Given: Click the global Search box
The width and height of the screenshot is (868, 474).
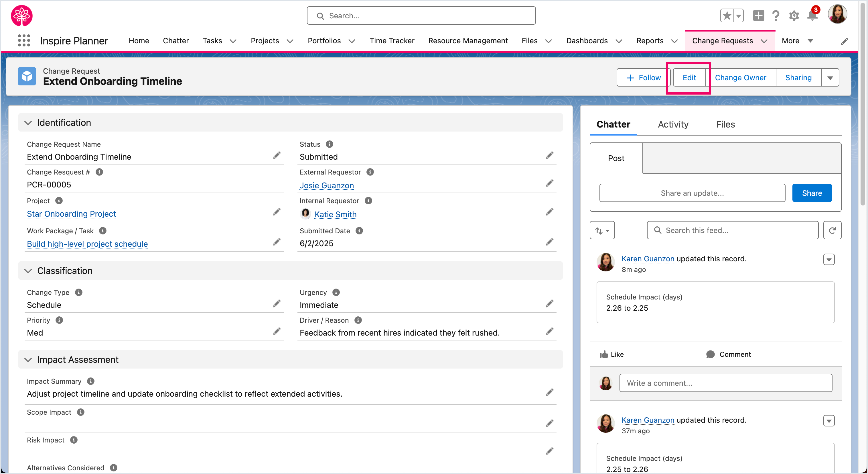Looking at the screenshot, I should [421, 15].
